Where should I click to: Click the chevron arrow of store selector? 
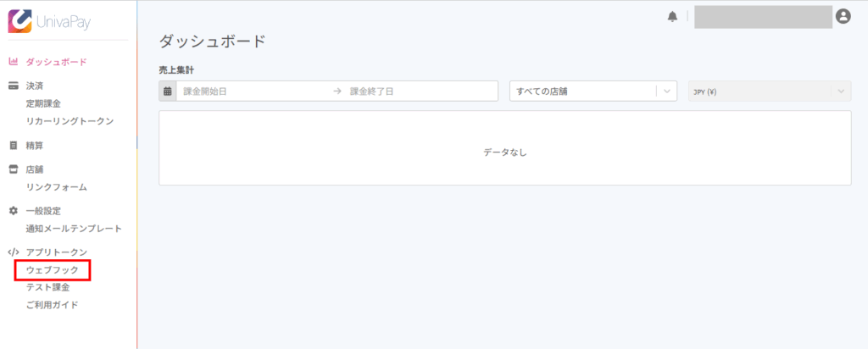pos(666,91)
